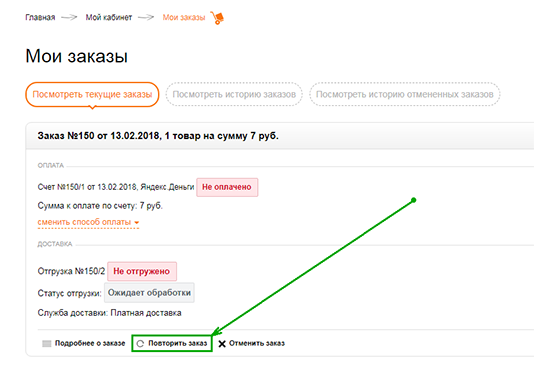Click the 'Отменить заказ' text
This screenshot has width=534, height=367.
tap(257, 344)
